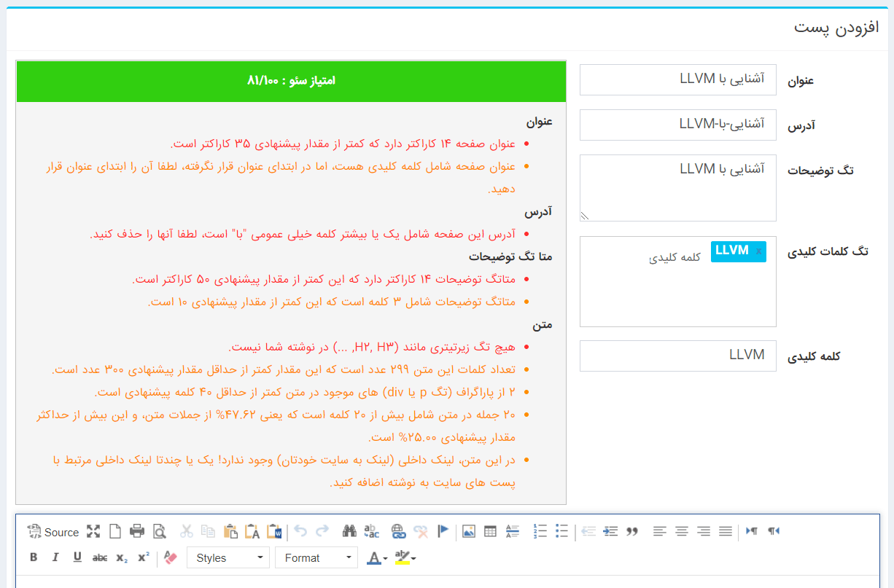Open the text color picker
Screen dimensions: 894x588
tap(378, 558)
